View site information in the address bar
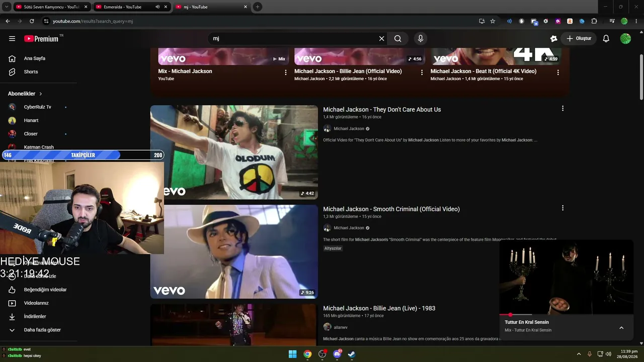Viewport: 644px width, 362px height. pos(46,21)
